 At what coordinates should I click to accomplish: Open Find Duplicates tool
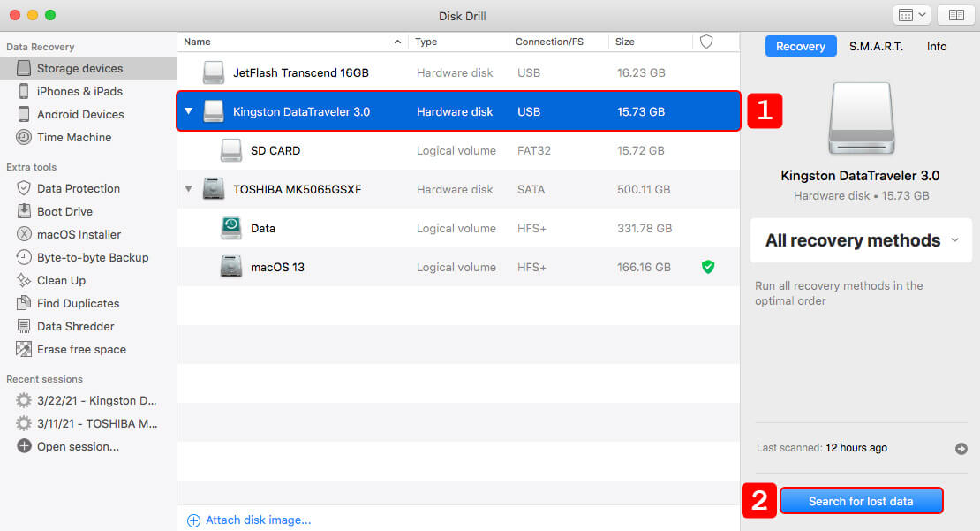tap(78, 303)
